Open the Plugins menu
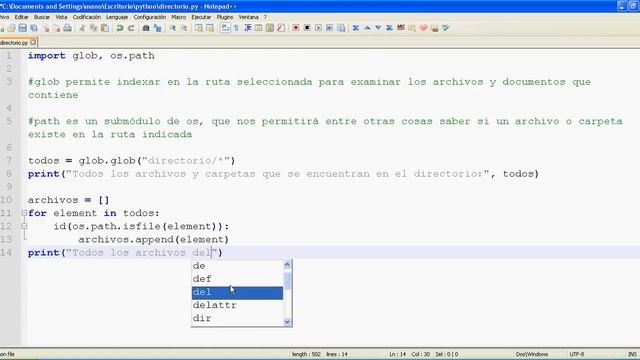Screen dimensions: 640x360 click(224, 17)
